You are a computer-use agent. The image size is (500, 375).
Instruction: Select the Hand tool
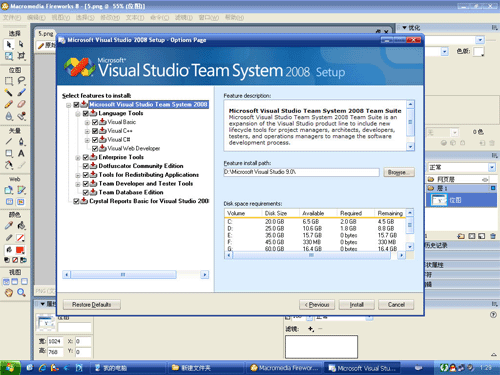(x=9, y=293)
